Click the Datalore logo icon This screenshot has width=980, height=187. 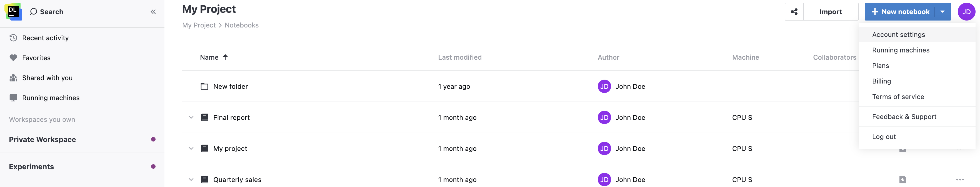pos(13,11)
